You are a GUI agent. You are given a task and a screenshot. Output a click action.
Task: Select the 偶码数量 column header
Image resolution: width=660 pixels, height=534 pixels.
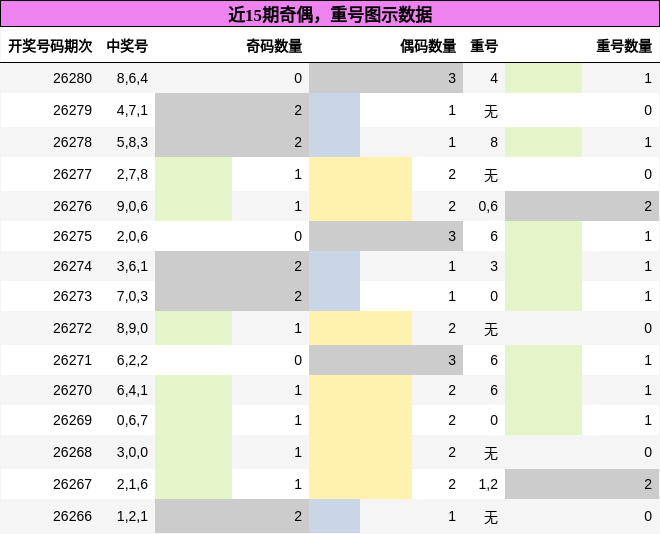(x=428, y=46)
